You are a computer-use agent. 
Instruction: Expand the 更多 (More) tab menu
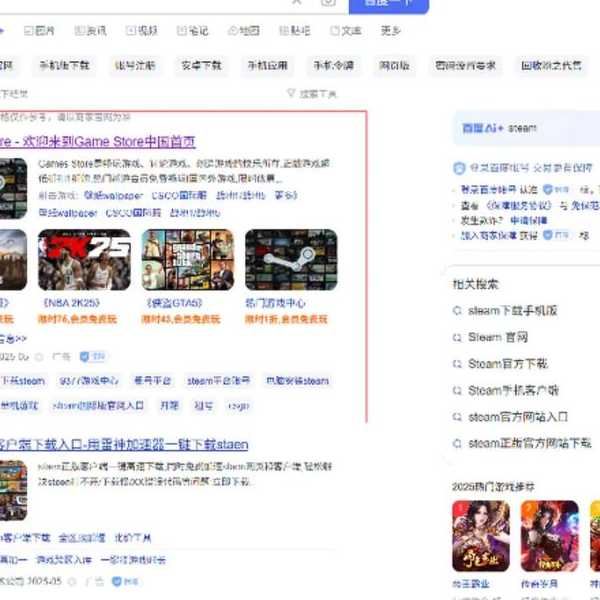tap(390, 31)
